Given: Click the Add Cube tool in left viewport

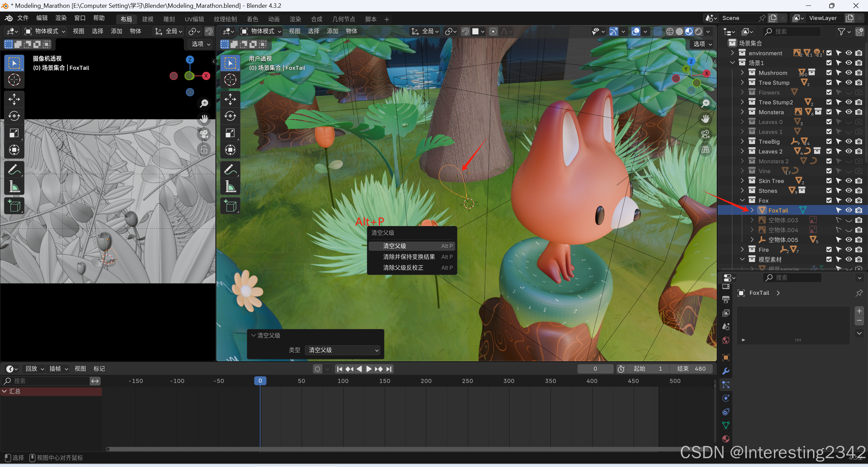Looking at the screenshot, I should [14, 206].
